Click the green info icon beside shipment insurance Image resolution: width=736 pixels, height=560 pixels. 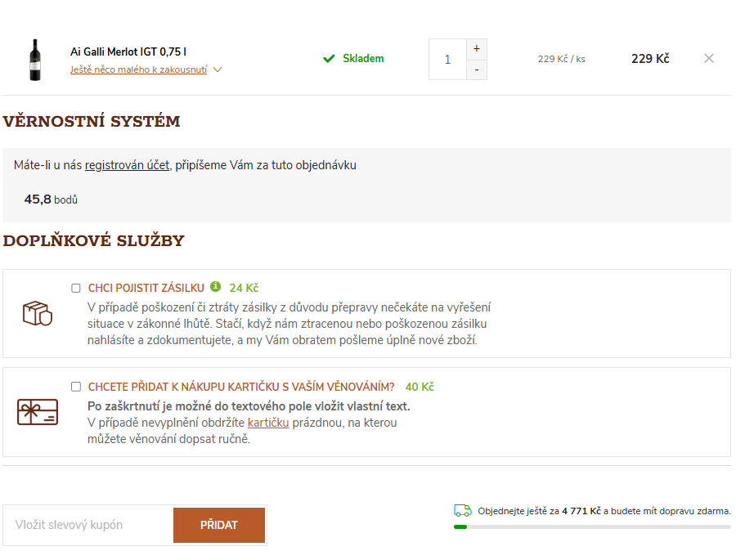coord(216,287)
